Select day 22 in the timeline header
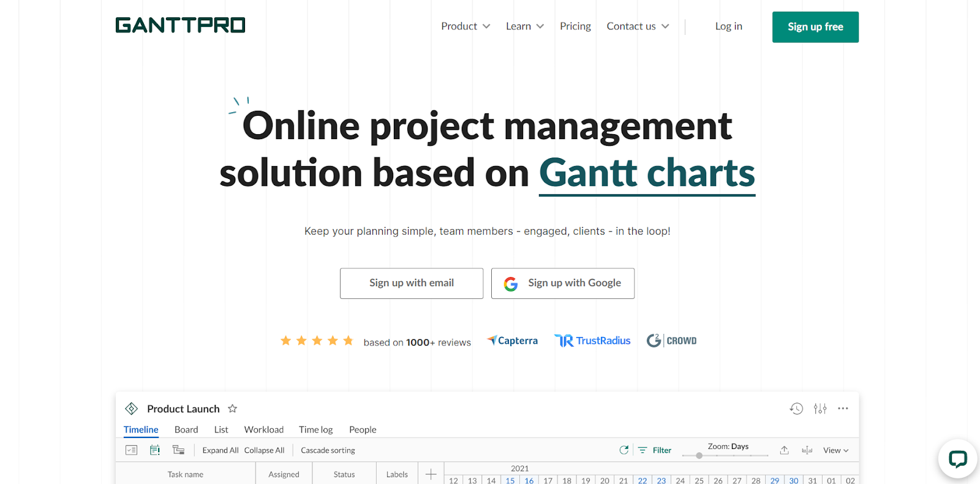 tap(643, 480)
